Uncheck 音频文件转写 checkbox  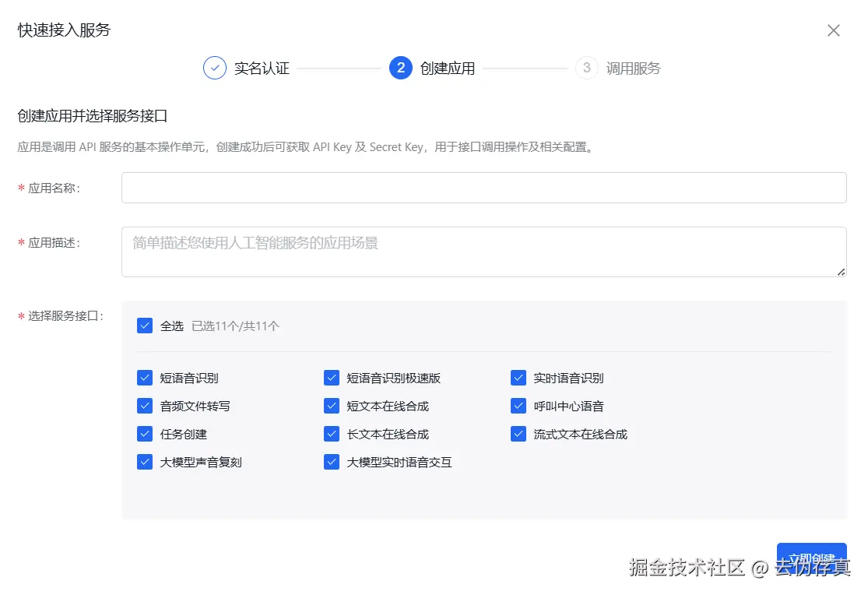145,406
